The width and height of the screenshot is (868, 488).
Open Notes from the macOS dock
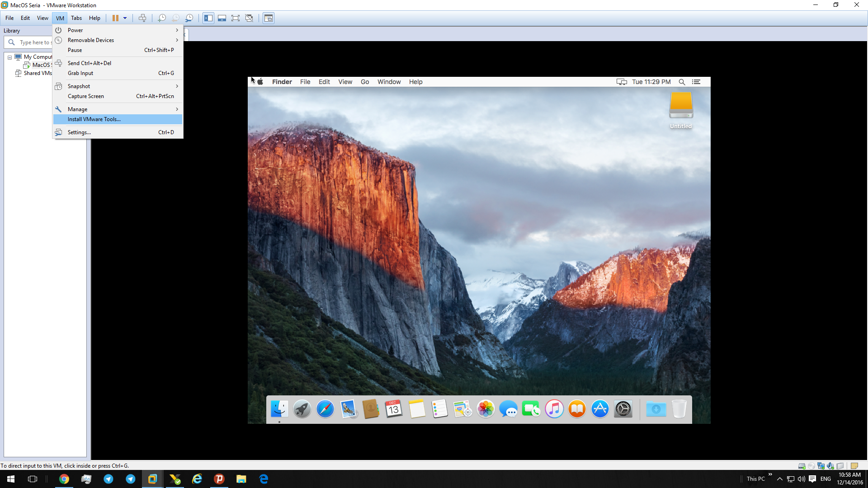(x=417, y=409)
